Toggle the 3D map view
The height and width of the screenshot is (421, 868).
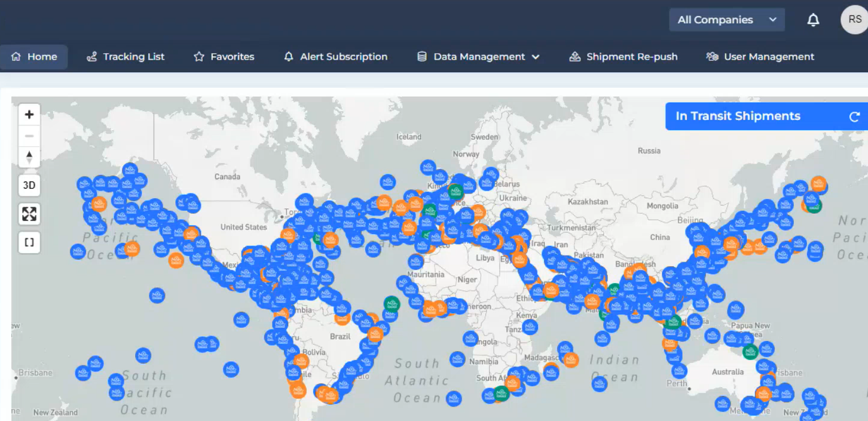click(29, 186)
